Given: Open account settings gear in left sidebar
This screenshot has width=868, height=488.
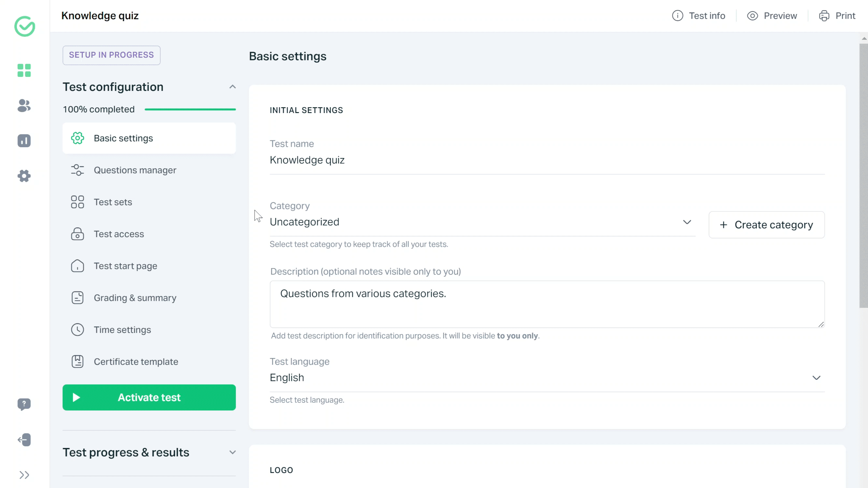Looking at the screenshot, I should (24, 176).
